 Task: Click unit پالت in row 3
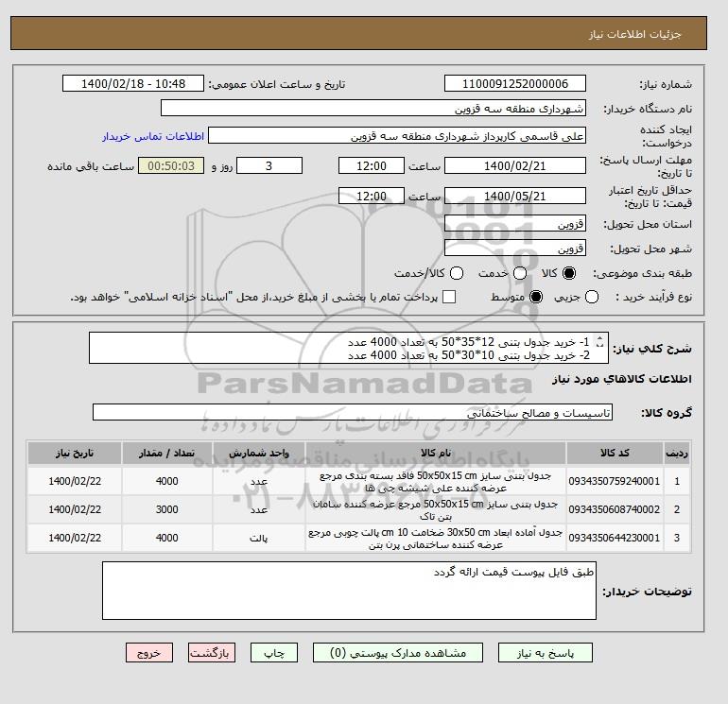(x=259, y=539)
